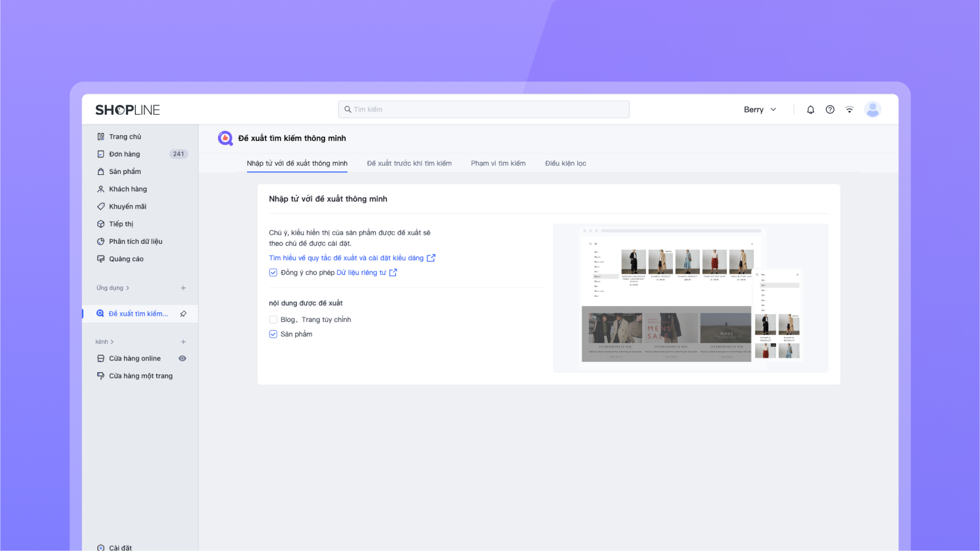This screenshot has height=551, width=980.
Task: Click the Tìm kiếm search field
Action: (483, 109)
